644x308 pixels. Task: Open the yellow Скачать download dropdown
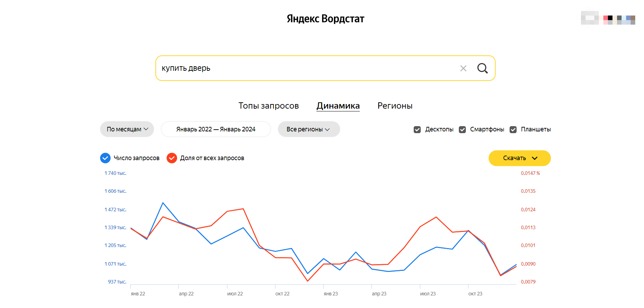coord(519,158)
